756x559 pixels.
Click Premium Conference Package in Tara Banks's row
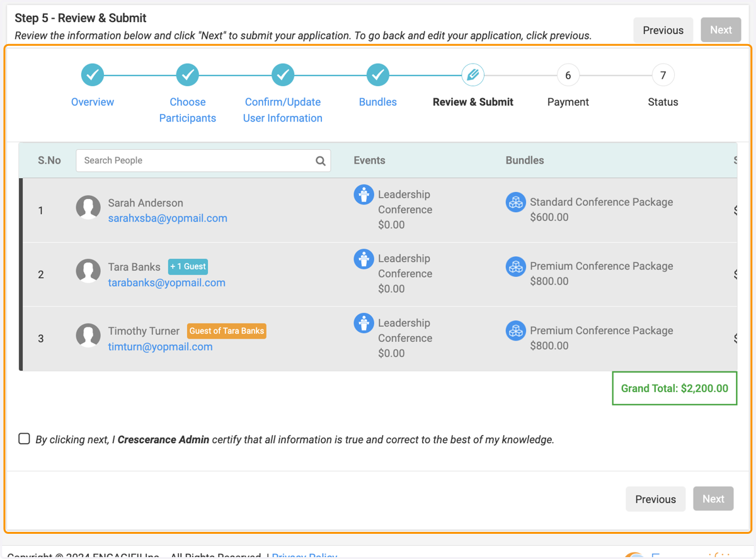tap(601, 266)
